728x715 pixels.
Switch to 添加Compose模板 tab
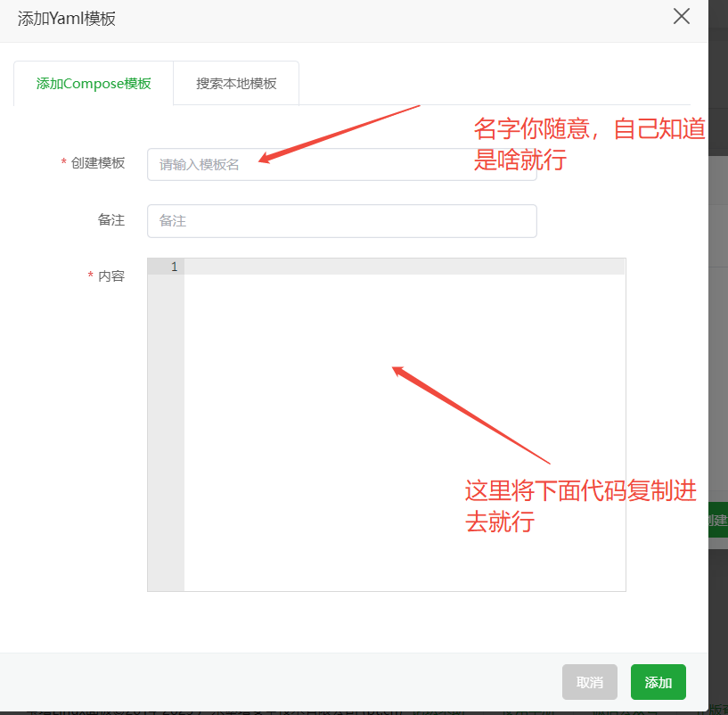pos(94,83)
